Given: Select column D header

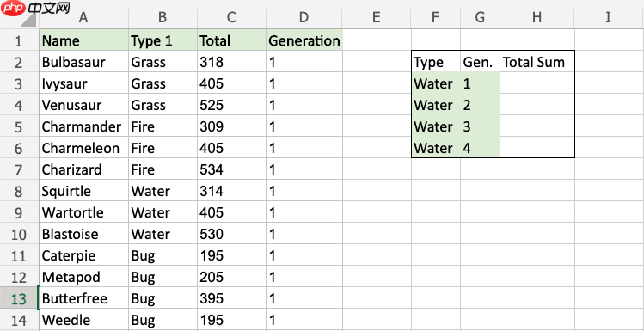Looking at the screenshot, I should (304, 17).
